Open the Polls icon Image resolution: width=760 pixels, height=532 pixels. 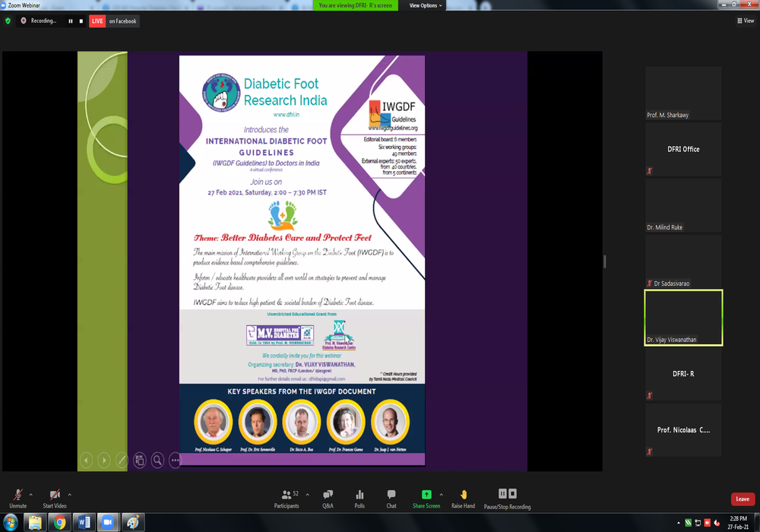click(359, 498)
